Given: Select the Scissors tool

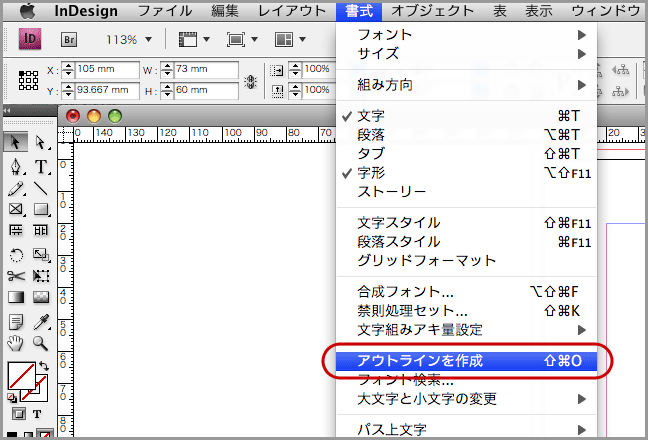Looking at the screenshot, I should tap(16, 276).
